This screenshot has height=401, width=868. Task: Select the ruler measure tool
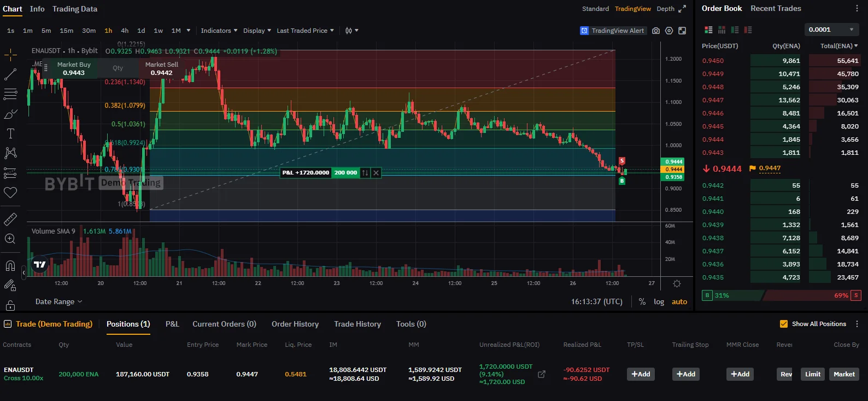(10, 219)
